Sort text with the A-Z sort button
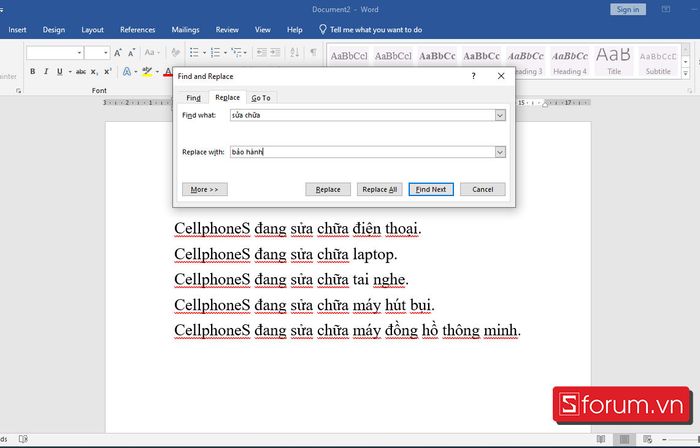700x448 pixels. [295, 53]
